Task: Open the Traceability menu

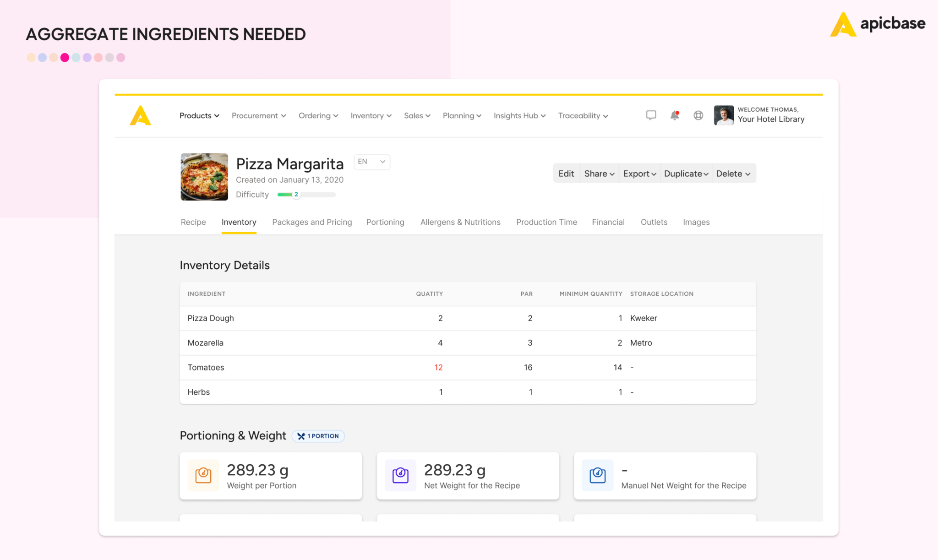Action: click(x=582, y=115)
